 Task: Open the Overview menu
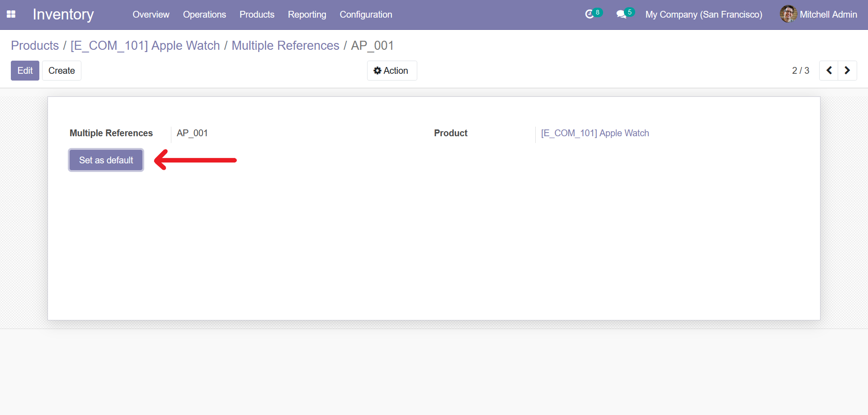tap(151, 14)
